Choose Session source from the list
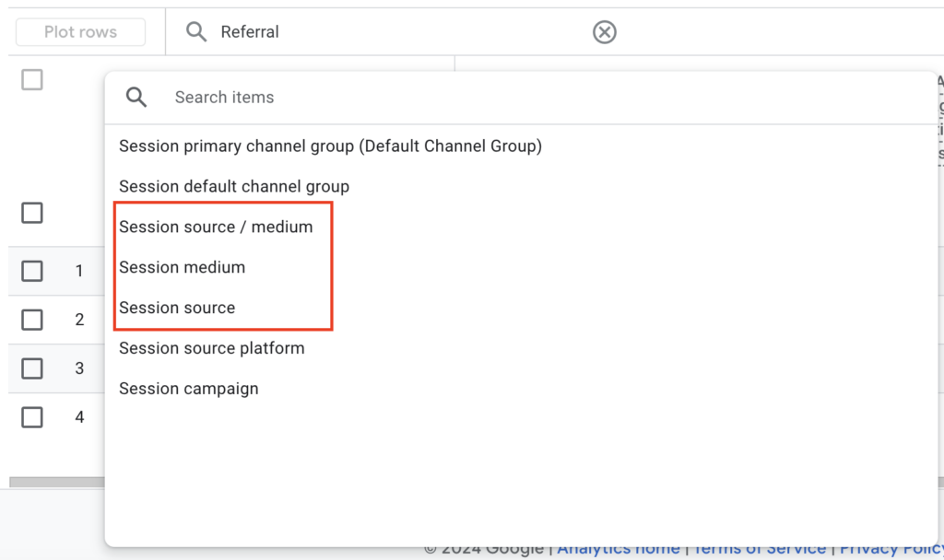 [175, 308]
